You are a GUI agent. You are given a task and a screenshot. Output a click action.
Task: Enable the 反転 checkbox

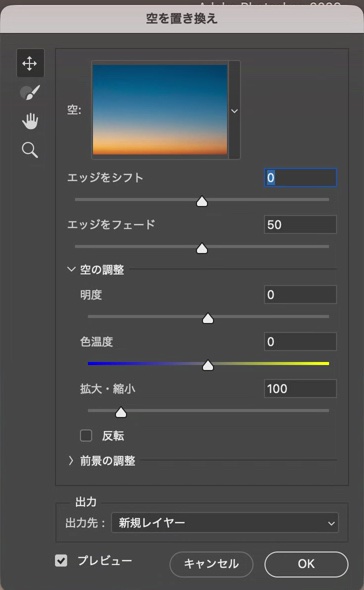86,436
